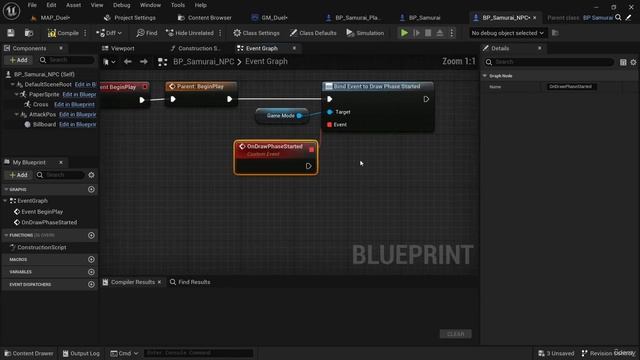This screenshot has width=640, height=360.
Task: Browse to asset in Content Browser icon
Action: point(29,33)
